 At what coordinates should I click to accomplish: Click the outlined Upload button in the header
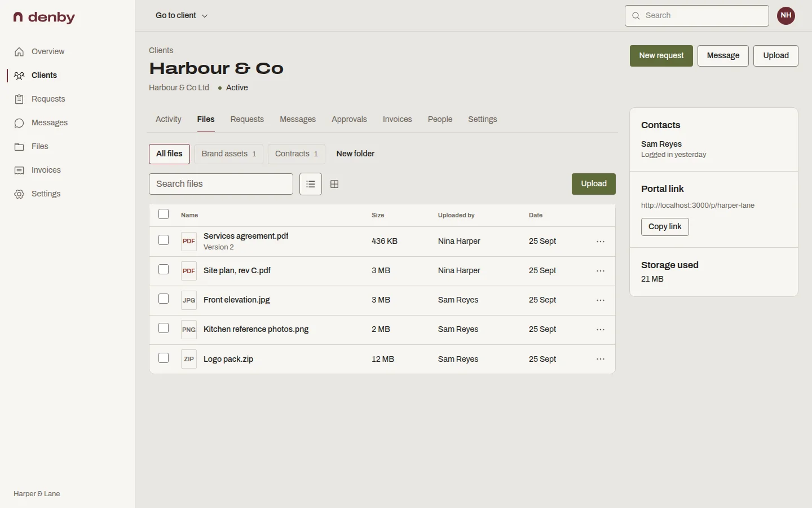coord(776,56)
